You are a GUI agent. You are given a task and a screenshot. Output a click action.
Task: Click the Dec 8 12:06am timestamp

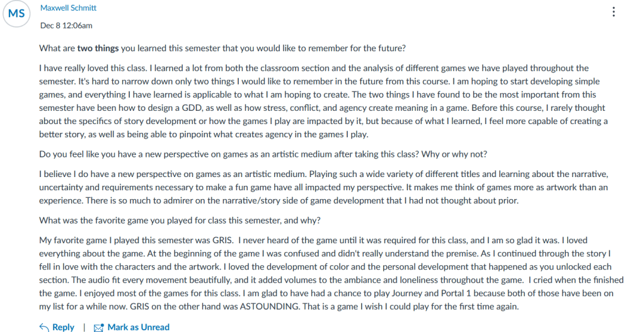pos(66,25)
